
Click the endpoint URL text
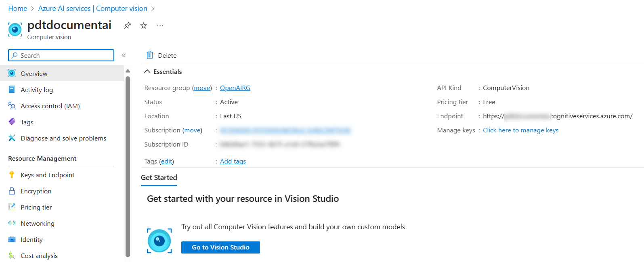click(558, 116)
